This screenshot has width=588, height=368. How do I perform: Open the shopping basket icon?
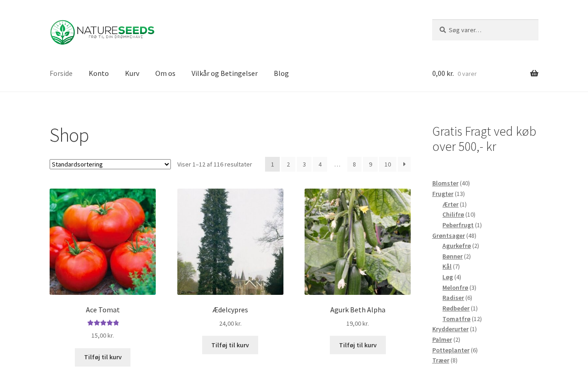[534, 74]
